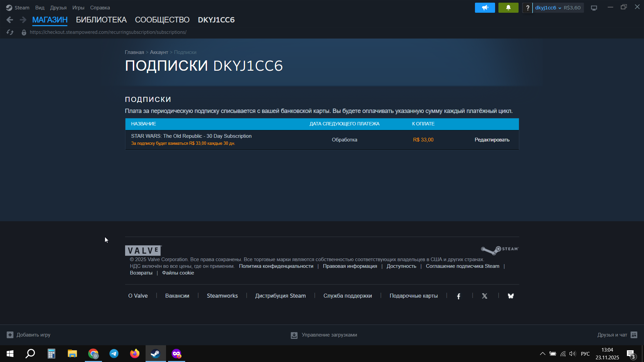644x362 pixels.
Task: Expand the dkyj1cc6 account dropdown
Action: coord(548,8)
